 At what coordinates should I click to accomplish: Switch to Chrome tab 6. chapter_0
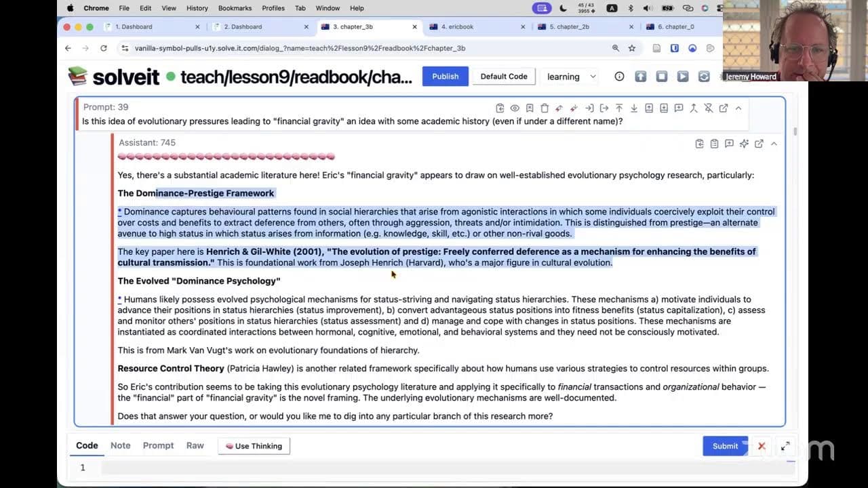point(682,26)
